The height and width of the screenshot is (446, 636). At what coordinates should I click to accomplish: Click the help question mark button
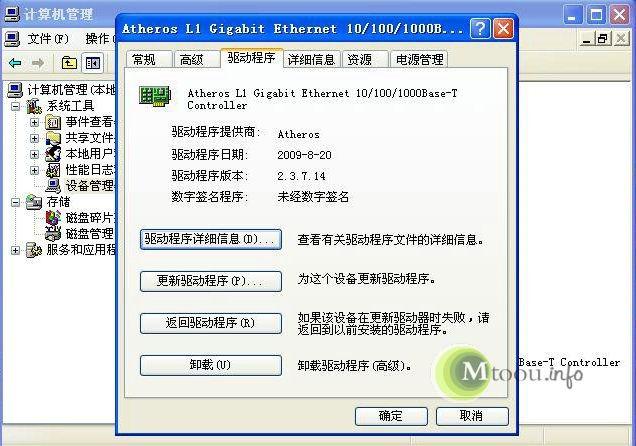coord(480,29)
